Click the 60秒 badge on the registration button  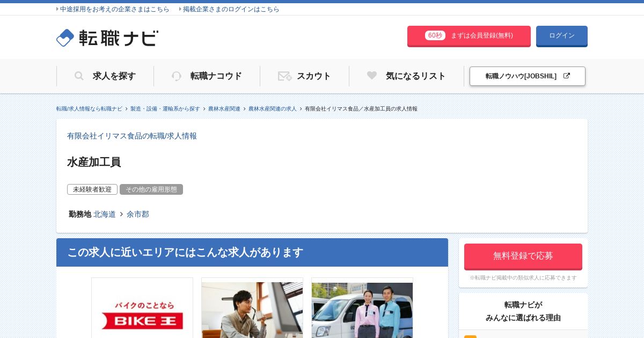[x=435, y=35]
